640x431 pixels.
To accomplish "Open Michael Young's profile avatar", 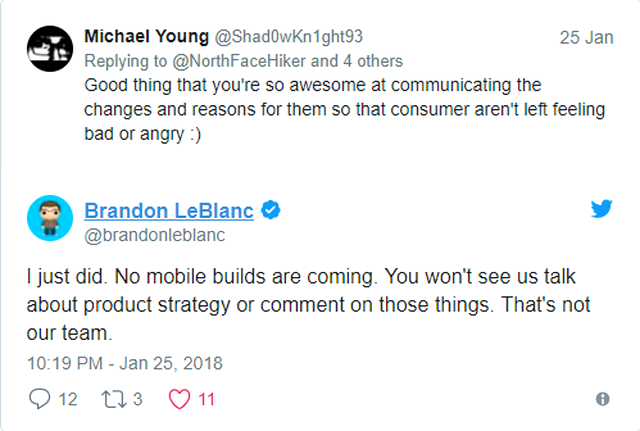I will pyautogui.click(x=50, y=49).
